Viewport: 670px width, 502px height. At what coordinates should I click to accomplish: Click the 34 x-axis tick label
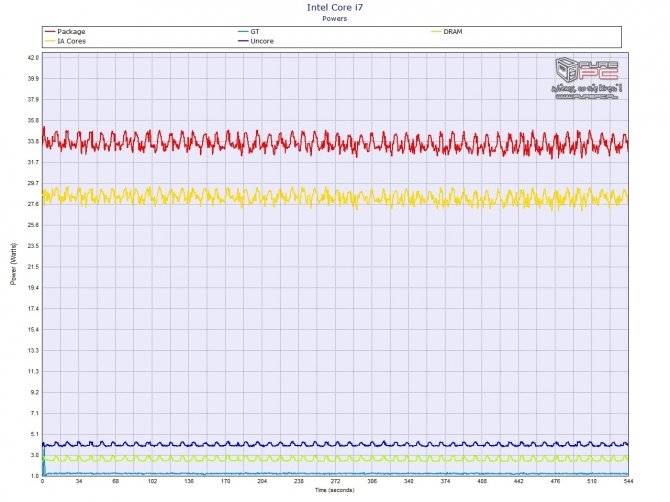(x=79, y=481)
